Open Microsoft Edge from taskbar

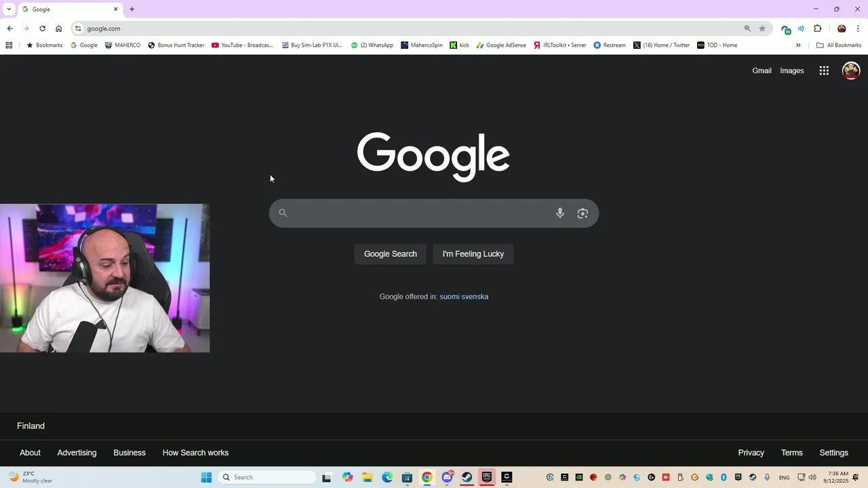coord(387,477)
